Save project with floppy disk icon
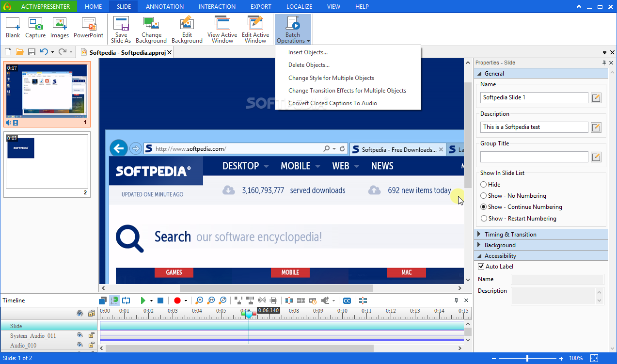This screenshot has width=617, height=364. coord(32,52)
